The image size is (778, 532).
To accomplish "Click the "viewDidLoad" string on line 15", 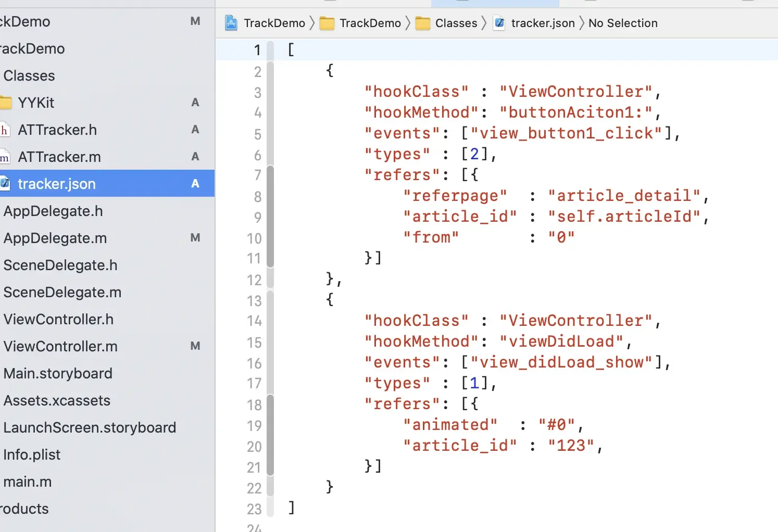I will click(561, 341).
